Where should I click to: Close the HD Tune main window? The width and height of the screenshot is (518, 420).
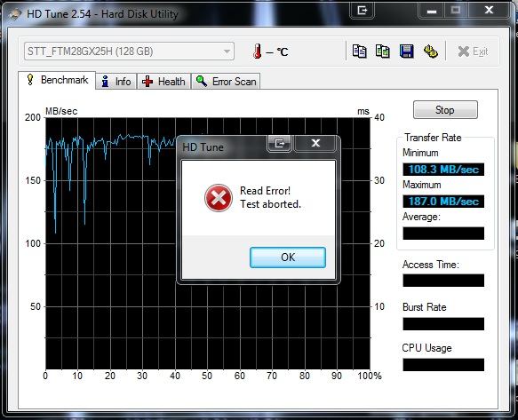[489, 11]
